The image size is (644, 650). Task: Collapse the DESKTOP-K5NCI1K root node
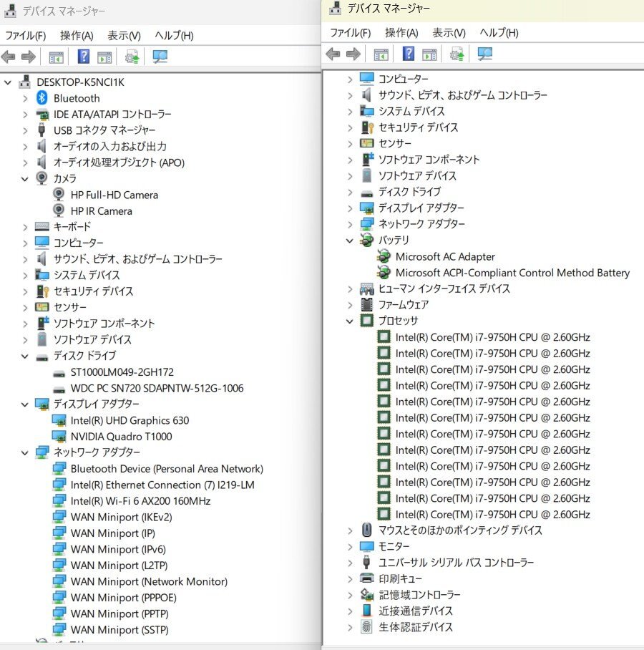click(x=8, y=82)
